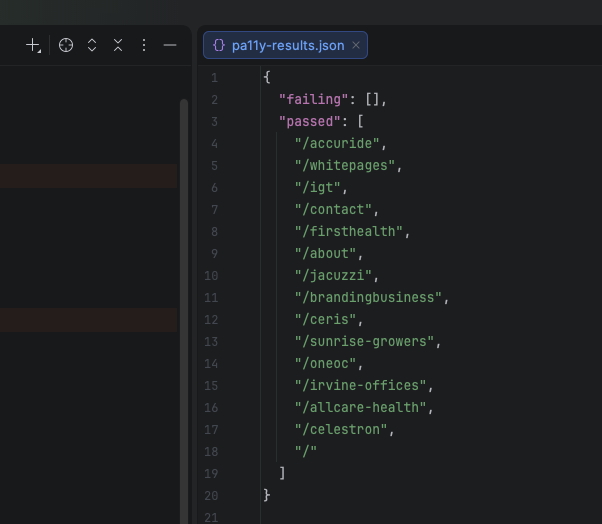Click the "/" root path string
602x524 pixels.
tap(306, 451)
